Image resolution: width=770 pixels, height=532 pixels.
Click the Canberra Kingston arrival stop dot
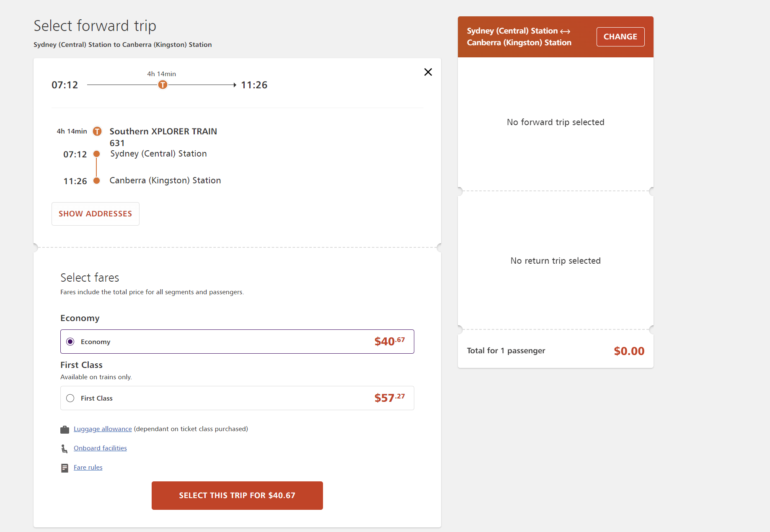pyautogui.click(x=96, y=181)
